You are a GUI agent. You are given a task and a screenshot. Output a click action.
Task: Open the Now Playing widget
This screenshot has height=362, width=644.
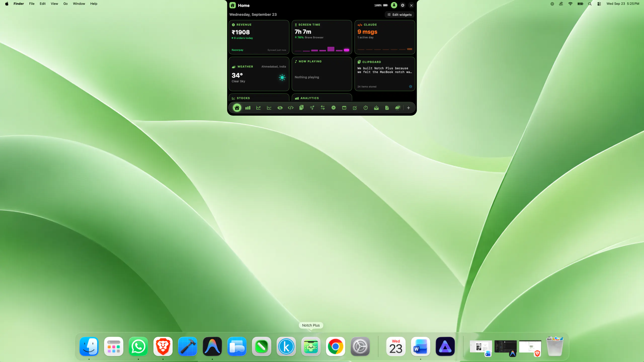coord(322,74)
